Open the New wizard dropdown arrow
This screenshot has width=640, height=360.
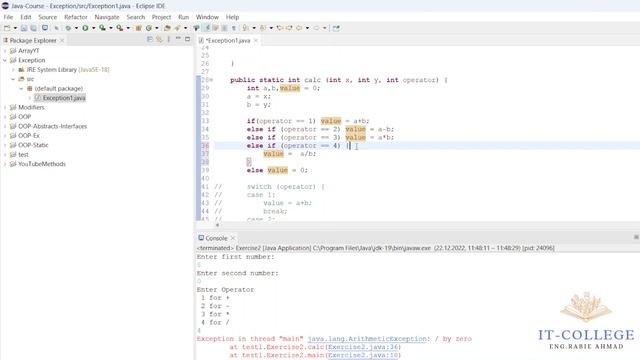click(15, 28)
